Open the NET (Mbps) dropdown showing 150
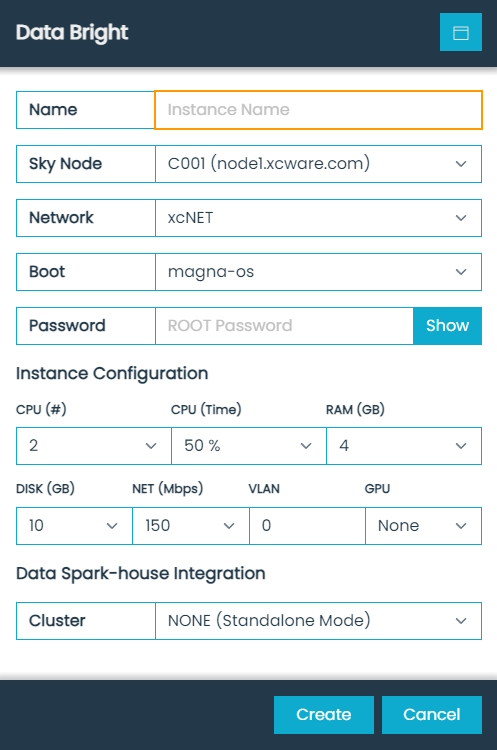The width and height of the screenshot is (497, 750). click(x=191, y=526)
